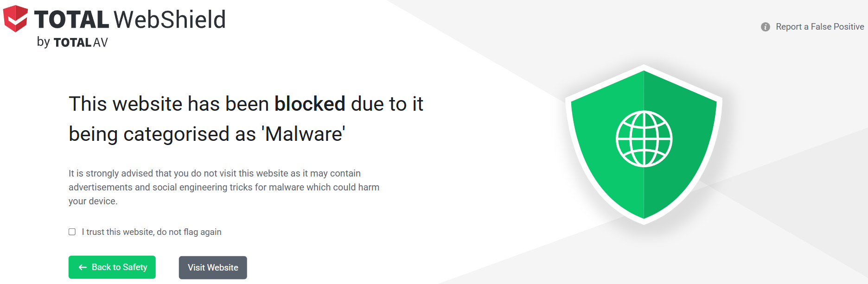Click the words 'your device.' ending the warning
868x284 pixels.
point(93,201)
